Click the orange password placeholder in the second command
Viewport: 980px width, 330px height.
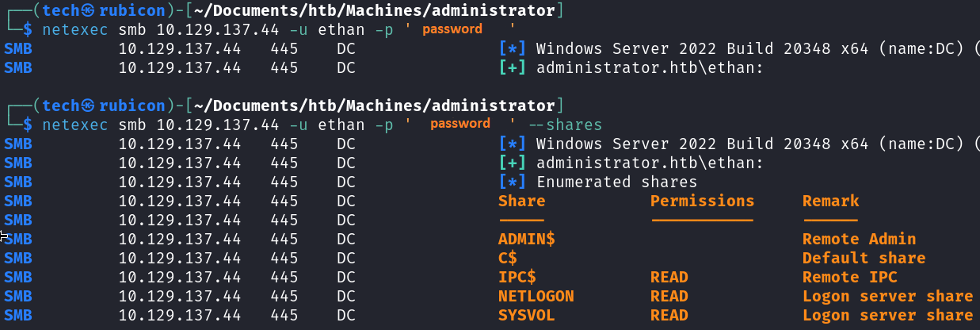(x=460, y=125)
